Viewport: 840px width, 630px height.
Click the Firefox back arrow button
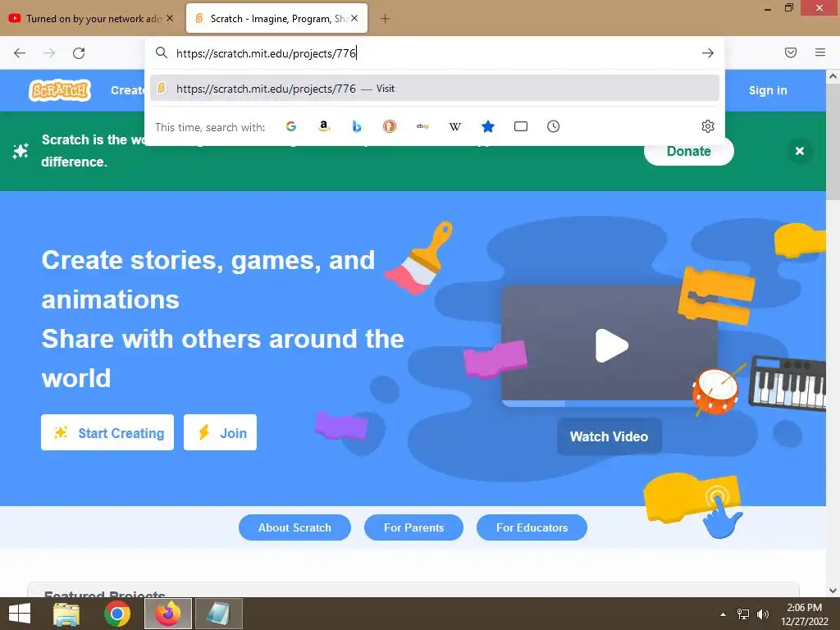pos(20,53)
